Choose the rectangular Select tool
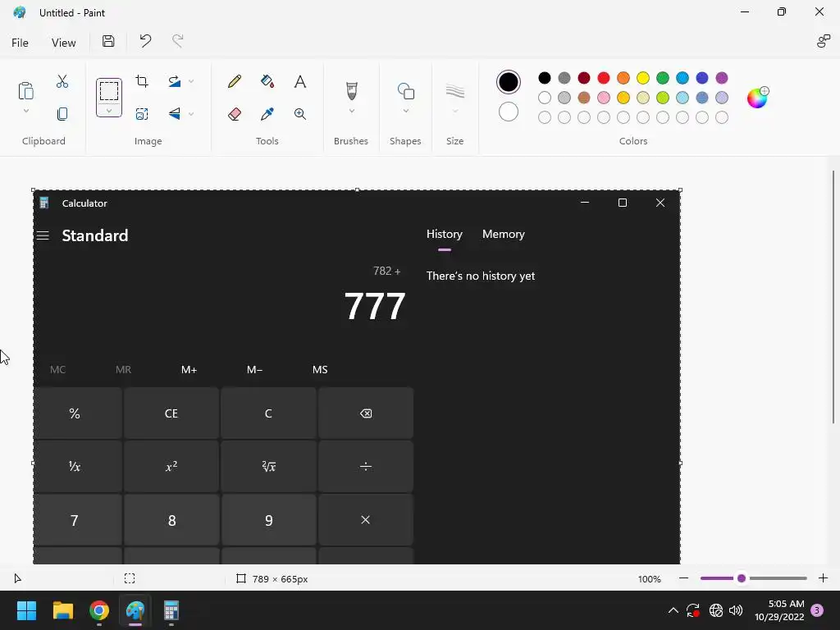 [x=109, y=91]
